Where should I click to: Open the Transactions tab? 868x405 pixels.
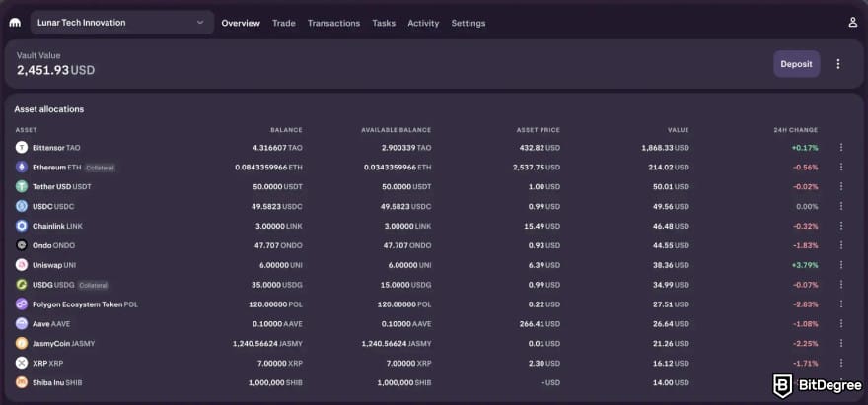(x=333, y=24)
